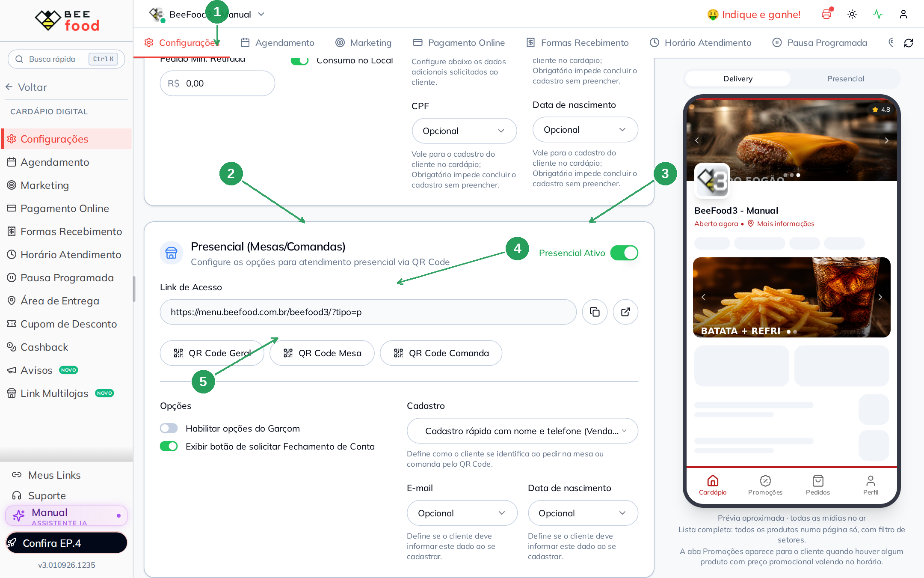Open the user profile icon in the header
924x578 pixels.
[903, 14]
